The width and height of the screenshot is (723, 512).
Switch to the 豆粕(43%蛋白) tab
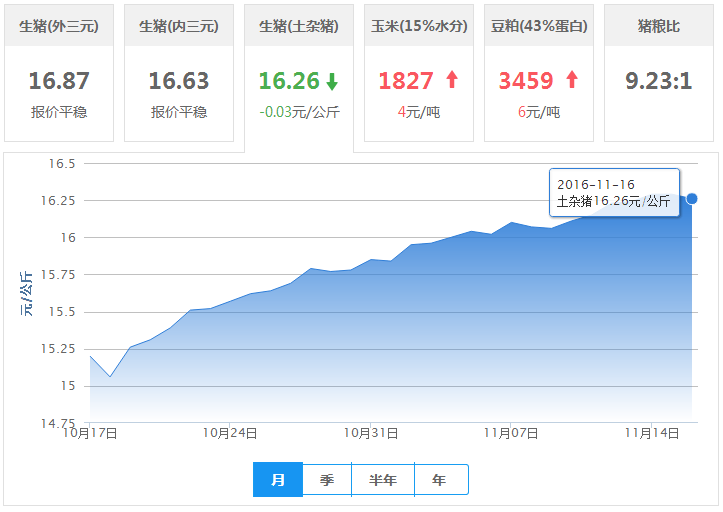coord(539,26)
